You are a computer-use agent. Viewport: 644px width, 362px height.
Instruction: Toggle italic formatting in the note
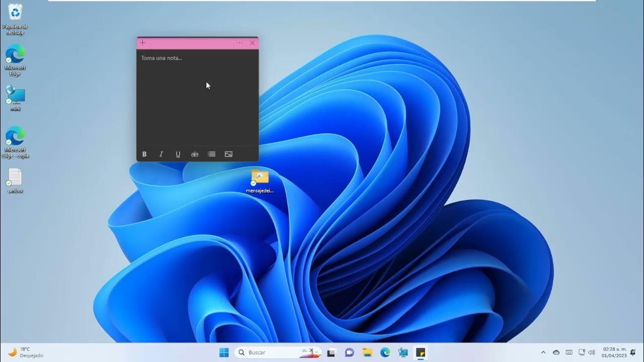tap(161, 154)
